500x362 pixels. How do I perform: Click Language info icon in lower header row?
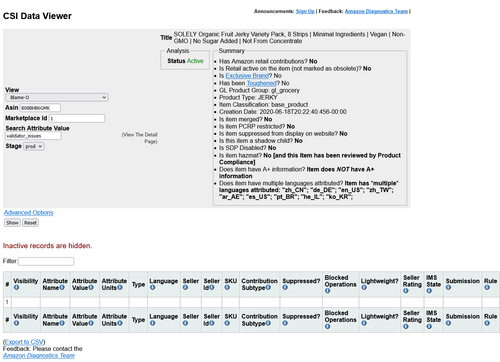(152, 323)
